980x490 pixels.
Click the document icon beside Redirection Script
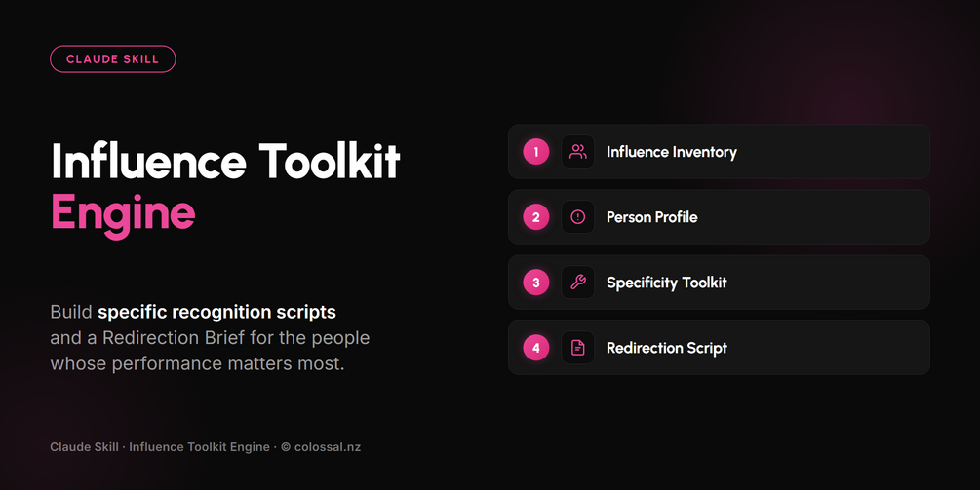click(x=578, y=348)
